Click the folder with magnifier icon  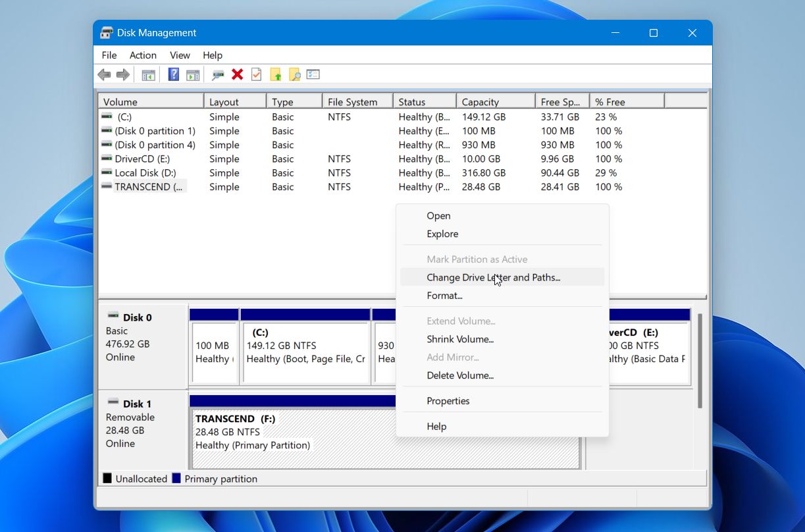click(294, 74)
